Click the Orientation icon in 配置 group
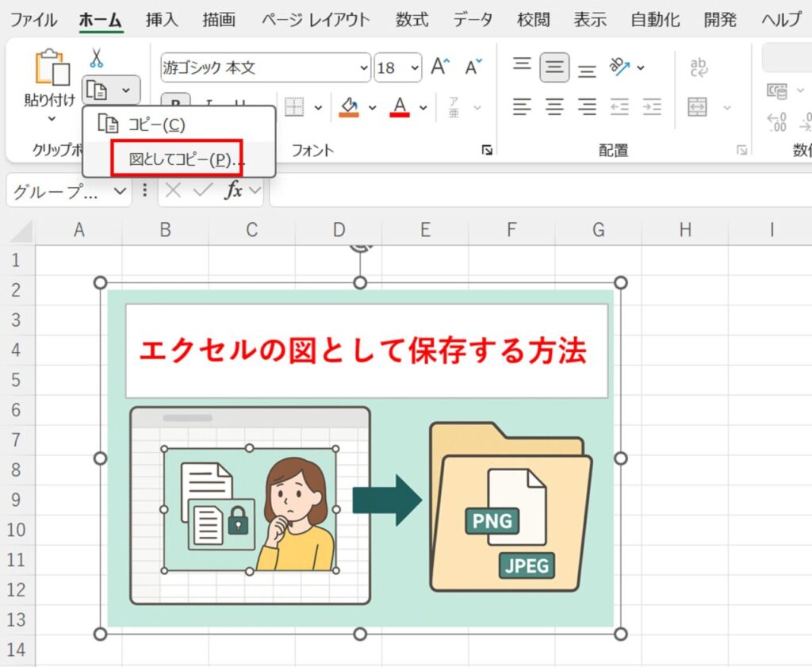This screenshot has height=667, width=812. [619, 67]
